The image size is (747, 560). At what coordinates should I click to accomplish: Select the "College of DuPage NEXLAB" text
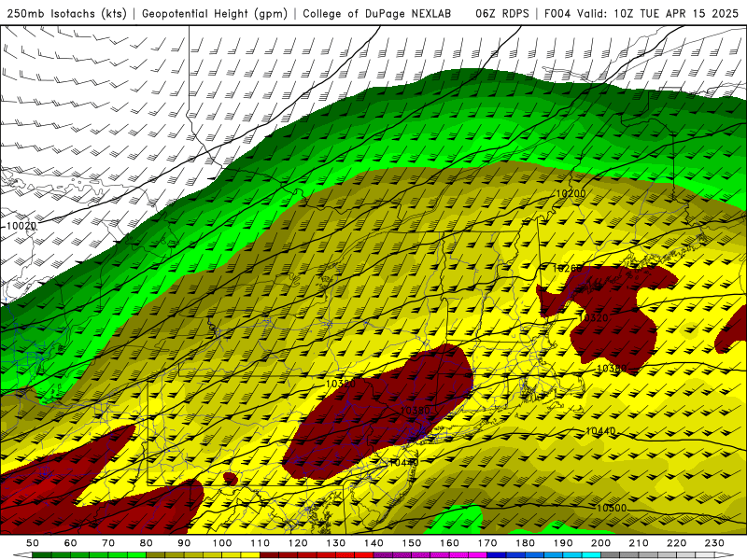pos(377,14)
